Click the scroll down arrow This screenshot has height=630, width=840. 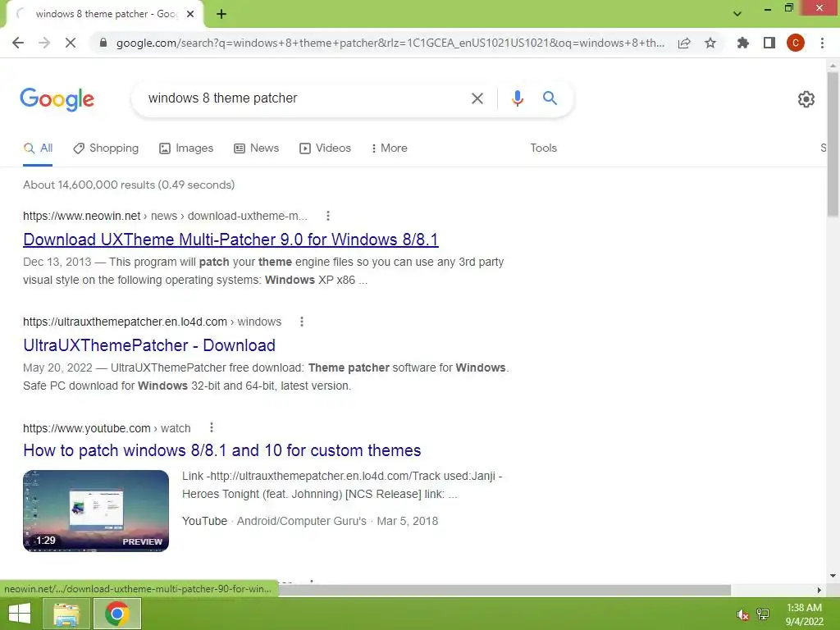tap(833, 576)
